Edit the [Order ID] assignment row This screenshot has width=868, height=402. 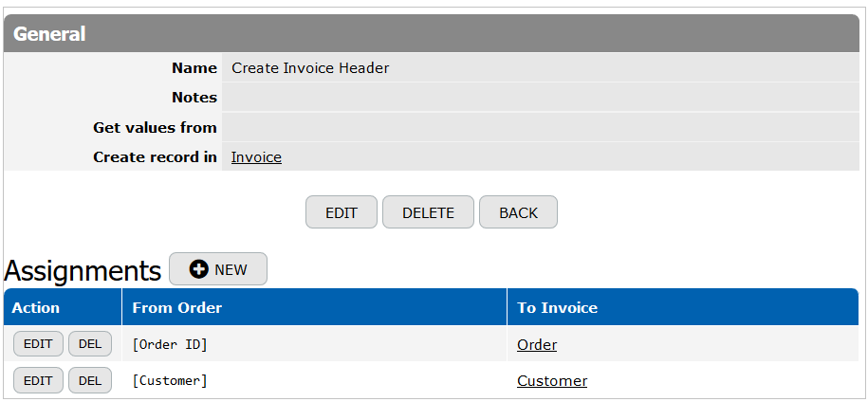click(x=38, y=344)
